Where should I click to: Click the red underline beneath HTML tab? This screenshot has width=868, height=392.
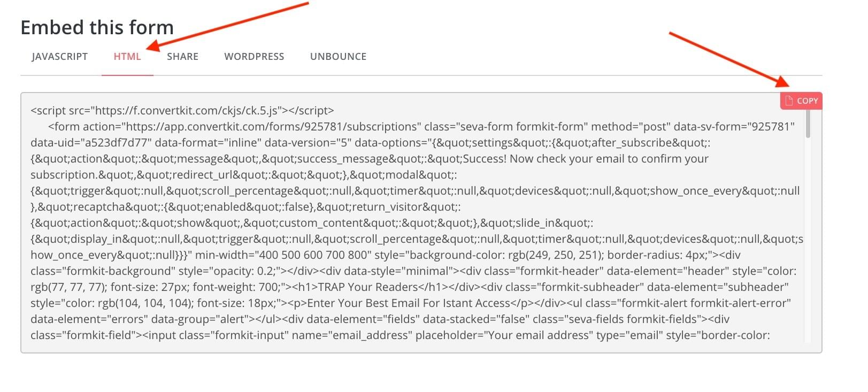pyautogui.click(x=127, y=75)
